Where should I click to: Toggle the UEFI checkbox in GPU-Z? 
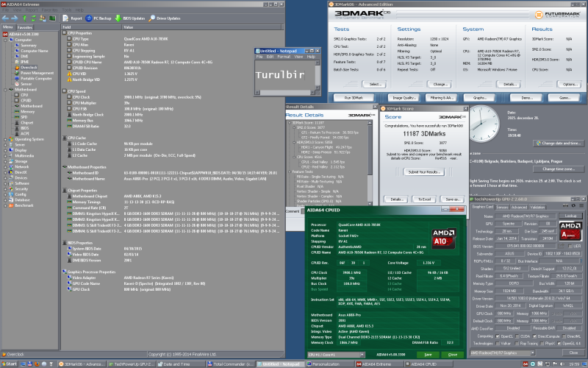(x=570, y=246)
